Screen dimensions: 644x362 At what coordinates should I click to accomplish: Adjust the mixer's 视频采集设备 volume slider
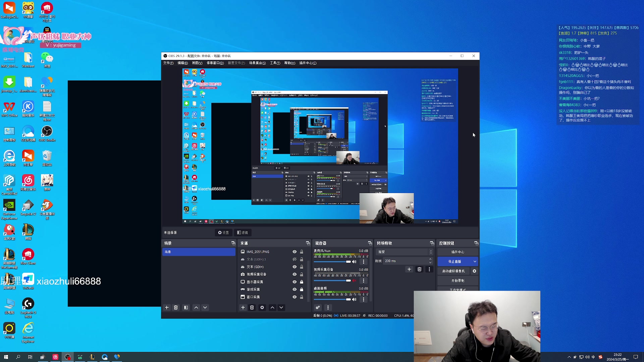332,281
